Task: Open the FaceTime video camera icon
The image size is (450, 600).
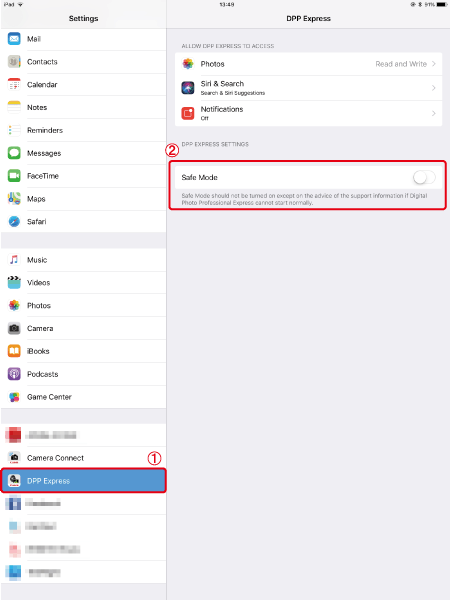Action: [14, 176]
